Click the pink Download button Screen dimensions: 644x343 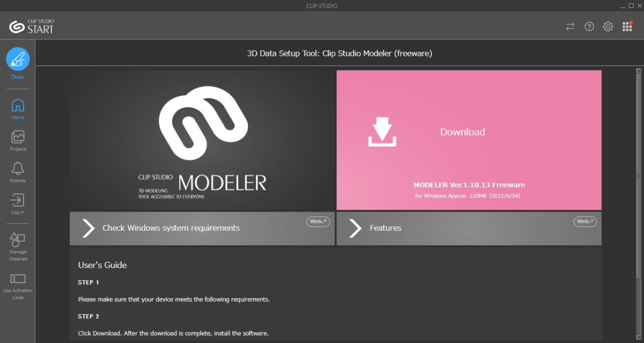tap(469, 140)
